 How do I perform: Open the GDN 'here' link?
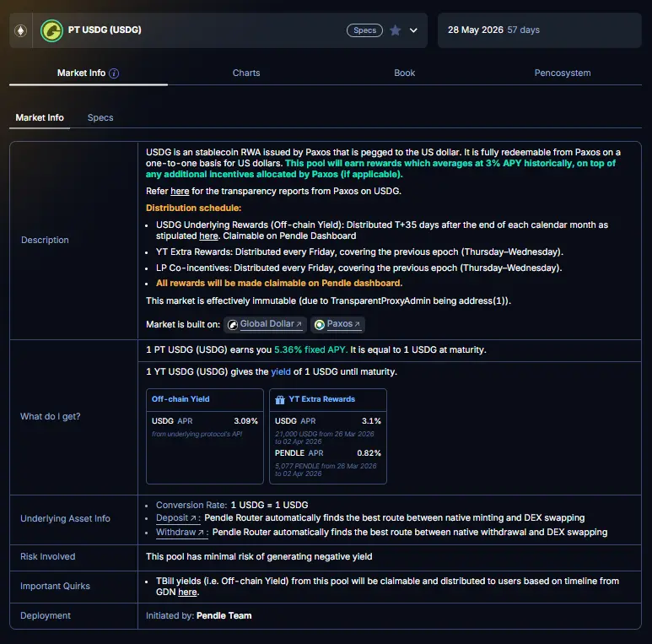(187, 592)
